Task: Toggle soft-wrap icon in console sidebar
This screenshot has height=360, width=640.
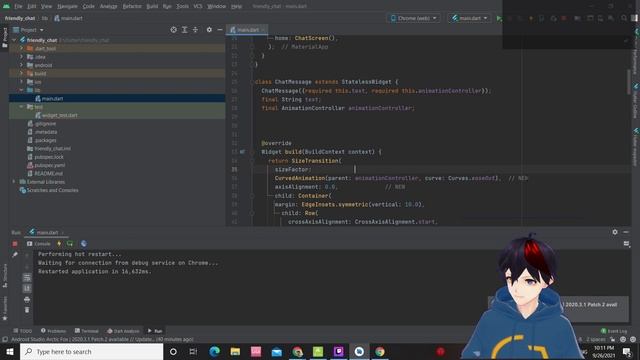Action: coord(27,278)
